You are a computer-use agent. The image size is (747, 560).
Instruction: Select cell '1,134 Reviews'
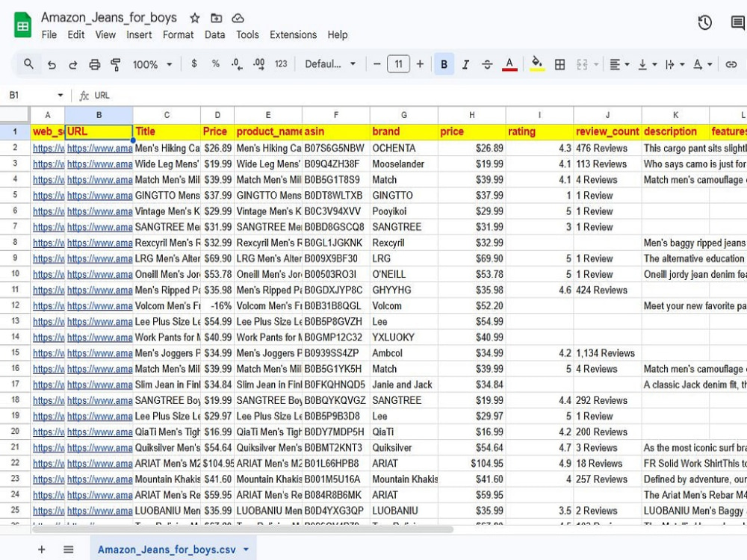(x=607, y=353)
